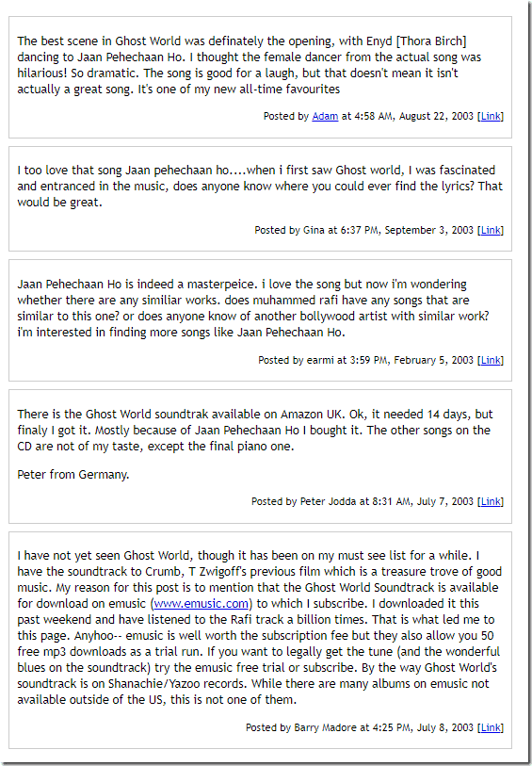This screenshot has width=532, height=766.
Task: Click the 'February 5, 2003' timestamp
Action: pyautogui.click(x=434, y=360)
